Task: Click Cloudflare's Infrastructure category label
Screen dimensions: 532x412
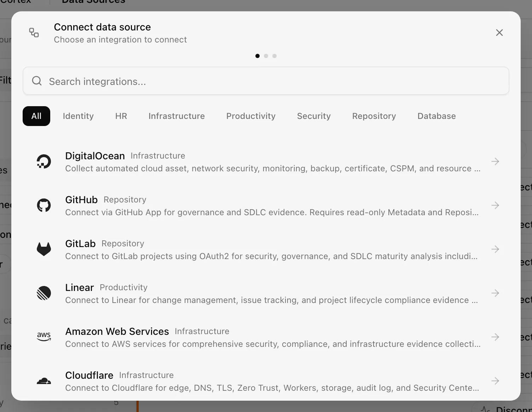Action: [146, 375]
